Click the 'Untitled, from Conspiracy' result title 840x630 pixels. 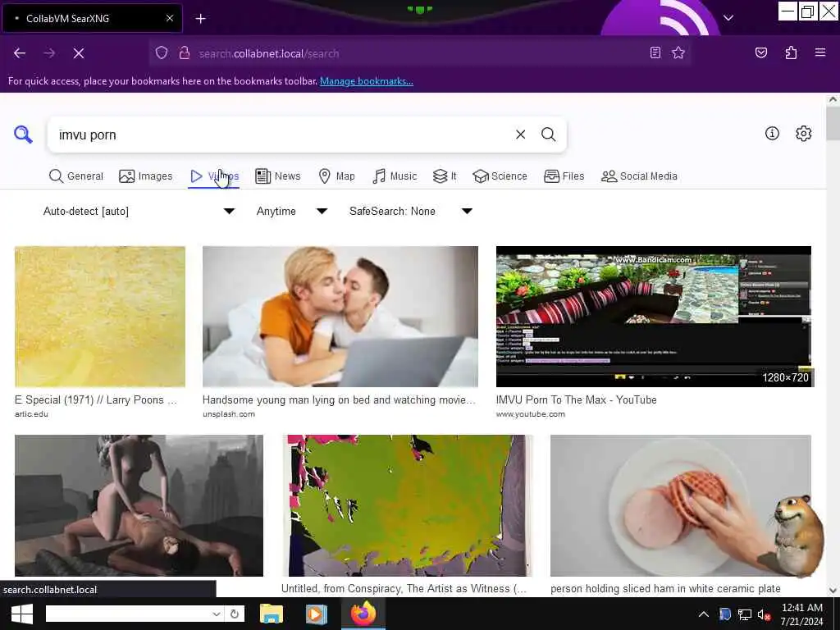click(x=404, y=589)
